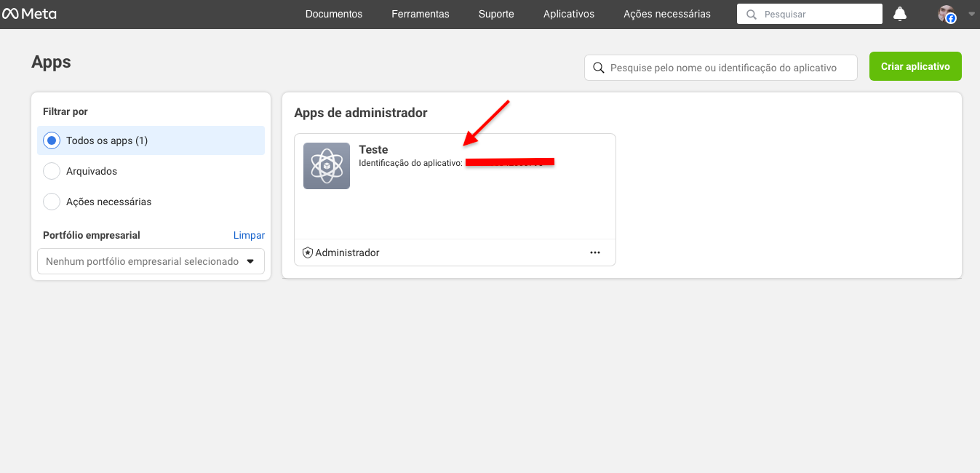Click the Administrador shield icon
Viewport: 980px width, 473px height.
pos(308,253)
